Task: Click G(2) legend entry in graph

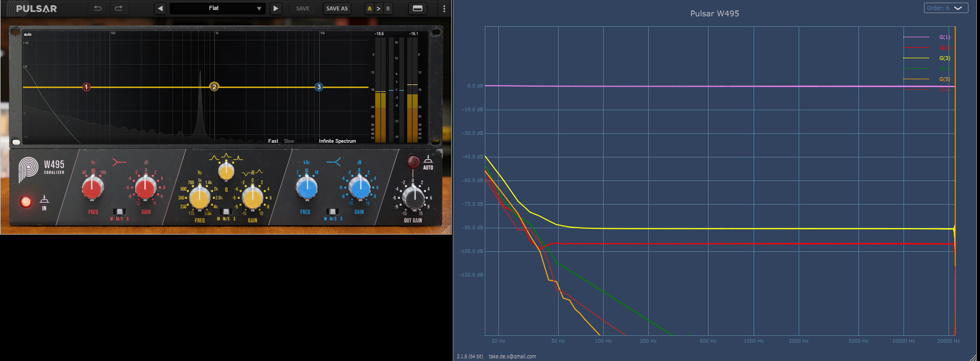Action: coord(927,48)
